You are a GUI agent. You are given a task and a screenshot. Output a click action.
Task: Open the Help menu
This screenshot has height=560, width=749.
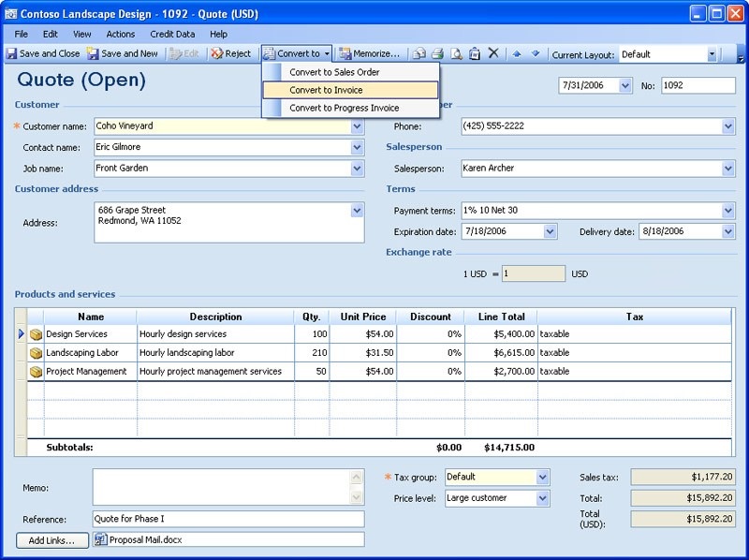(219, 34)
